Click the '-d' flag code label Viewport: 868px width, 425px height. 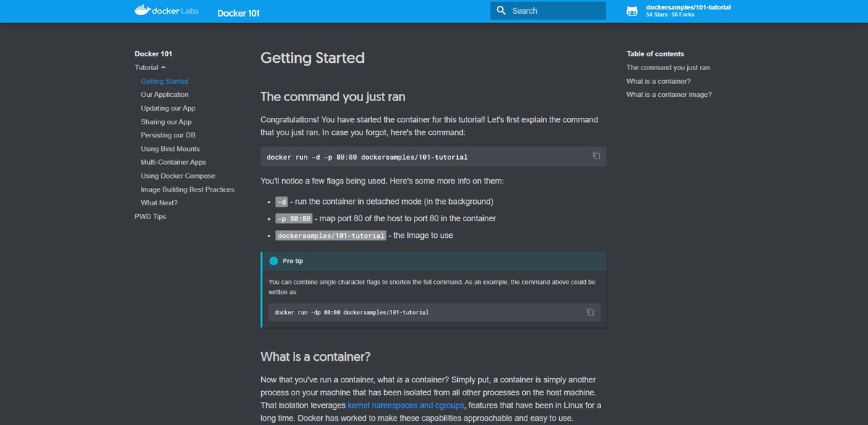click(x=281, y=202)
